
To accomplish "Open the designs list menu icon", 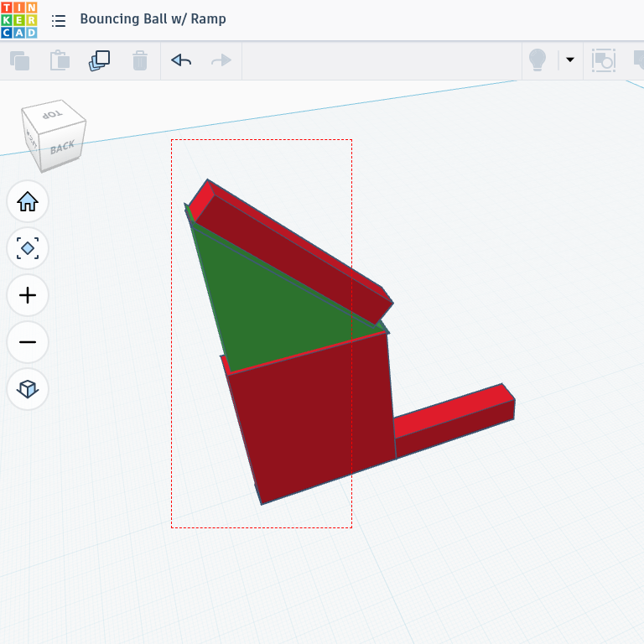I will [x=59, y=20].
